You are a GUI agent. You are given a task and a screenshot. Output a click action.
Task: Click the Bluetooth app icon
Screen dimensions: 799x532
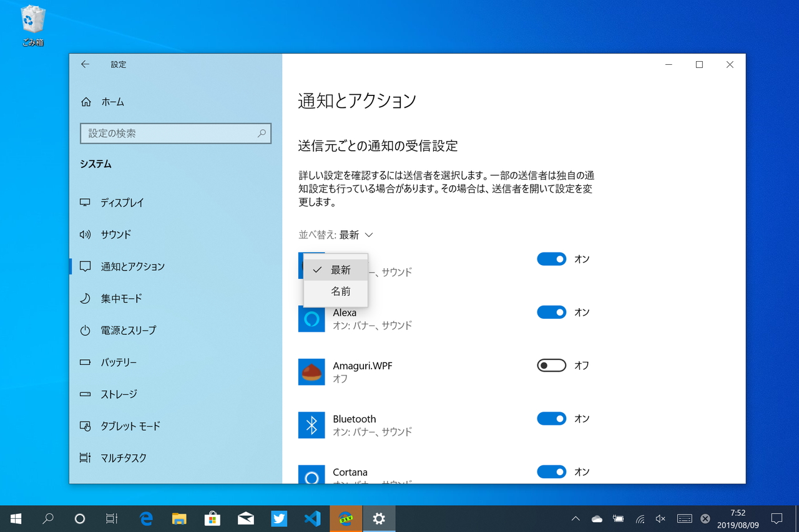(x=311, y=425)
